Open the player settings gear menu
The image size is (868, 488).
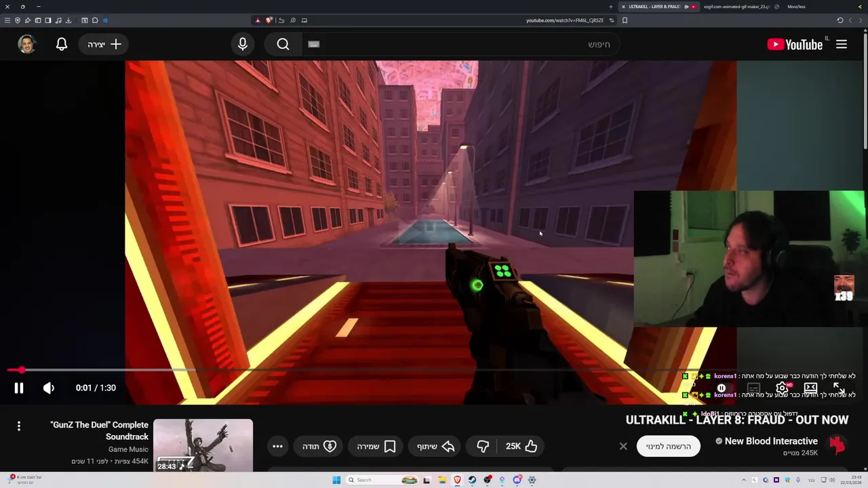click(x=782, y=388)
